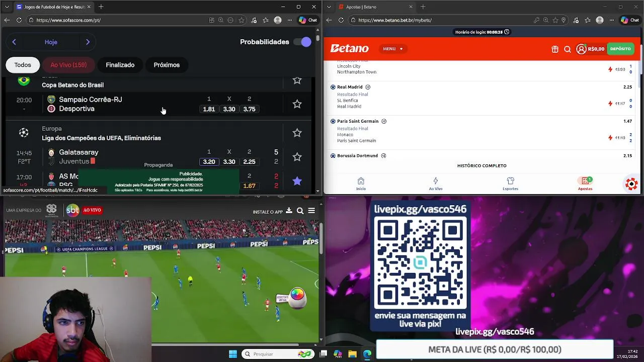Open Betano casino chip floating icon
The image size is (644, 362).
631,184
